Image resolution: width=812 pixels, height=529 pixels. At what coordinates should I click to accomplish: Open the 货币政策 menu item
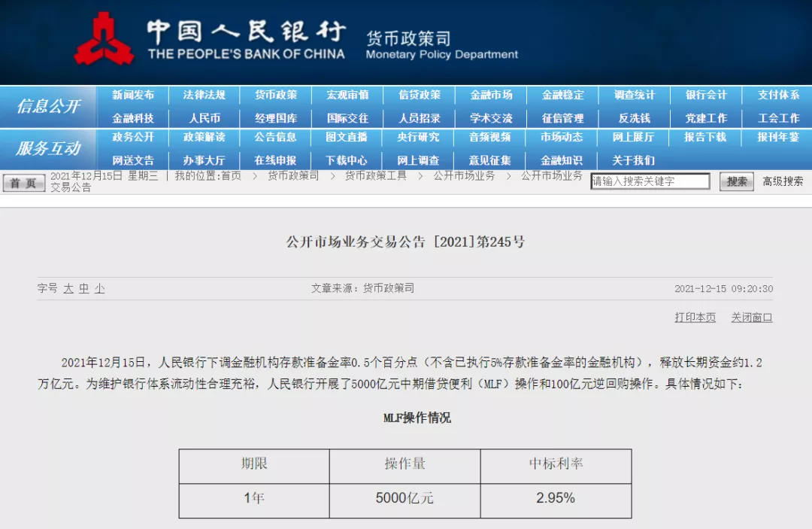point(276,96)
